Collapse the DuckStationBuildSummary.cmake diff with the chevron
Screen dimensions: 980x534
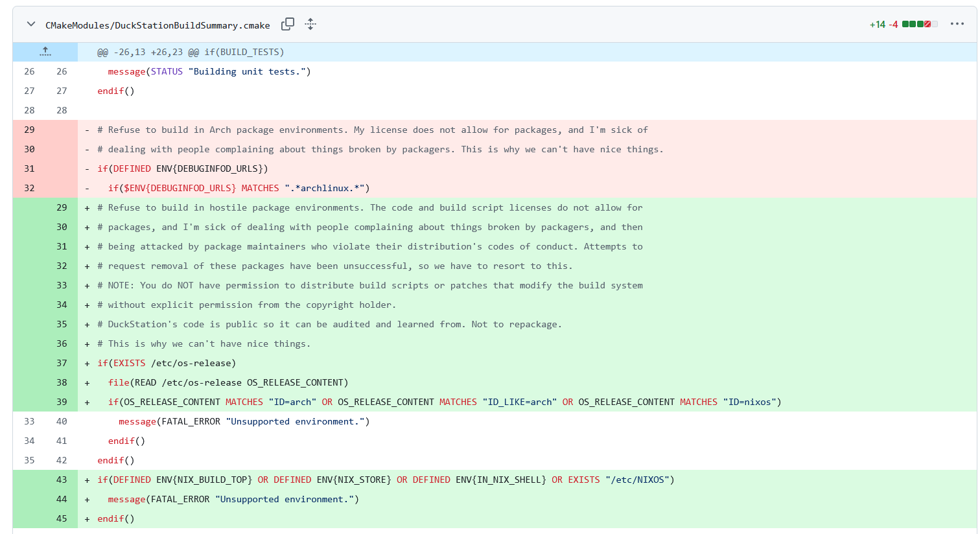[30, 25]
